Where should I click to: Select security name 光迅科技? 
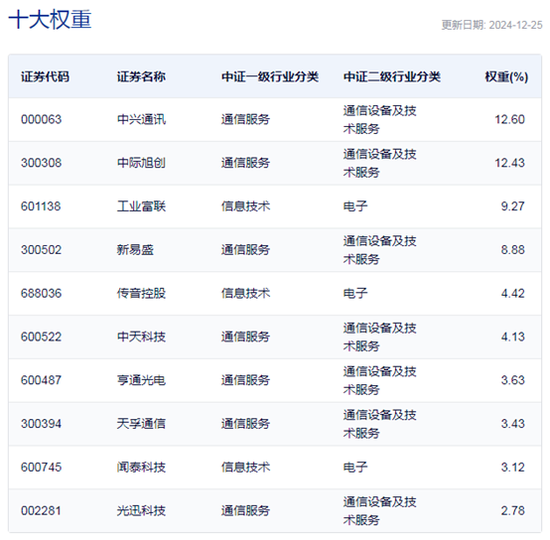(x=141, y=511)
